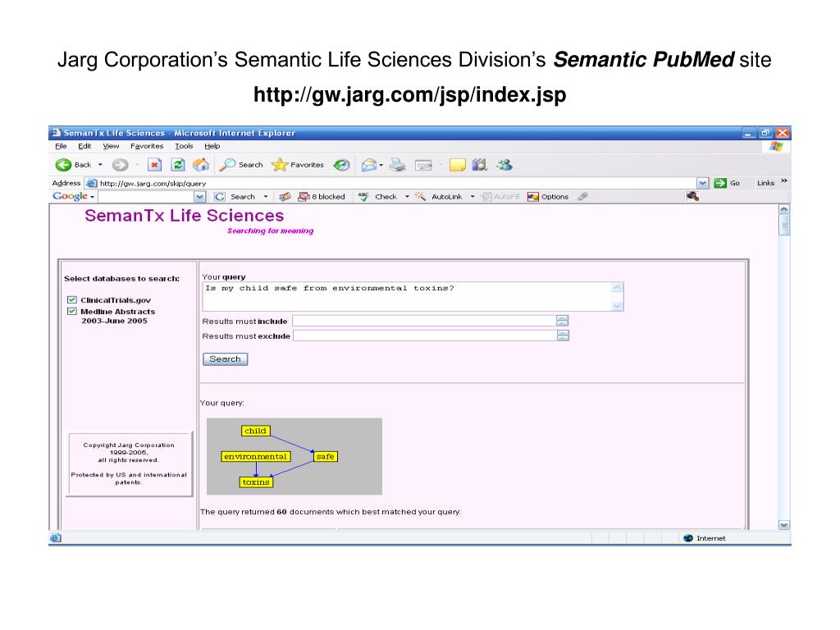Image resolution: width=840 pixels, height=630 pixels.
Task: Open the Google toolbar search box dropdown
Action: [200, 197]
